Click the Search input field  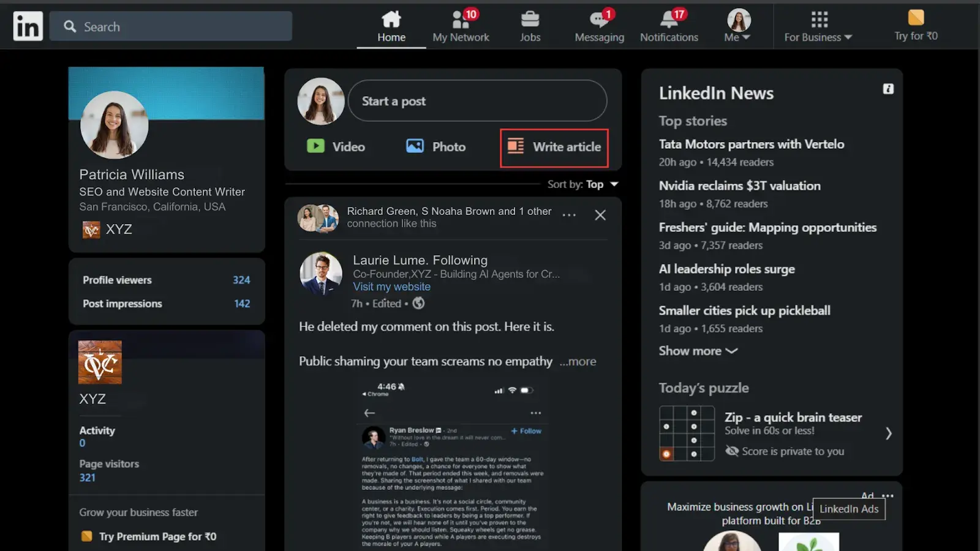(171, 26)
